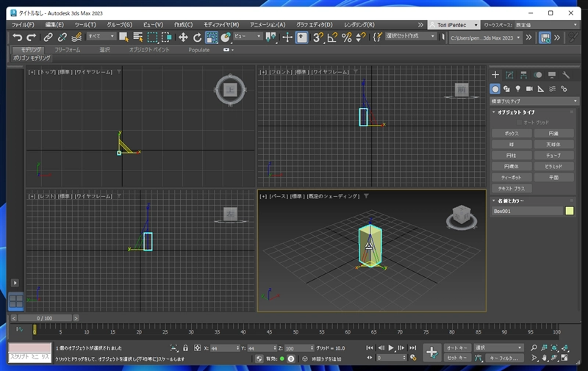The image size is (588, 371).
Task: Click Select and Manipulate crosshair tool
Action: (287, 37)
